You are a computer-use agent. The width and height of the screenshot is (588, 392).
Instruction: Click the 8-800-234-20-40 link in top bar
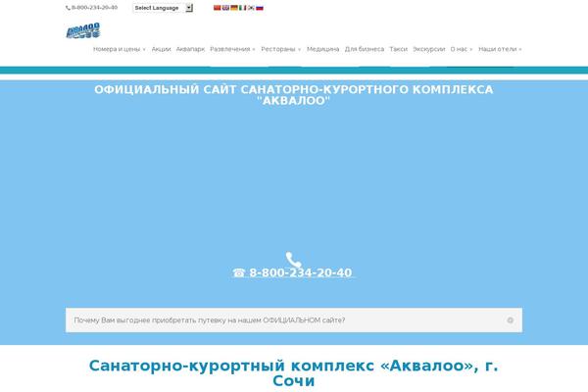coord(94,8)
